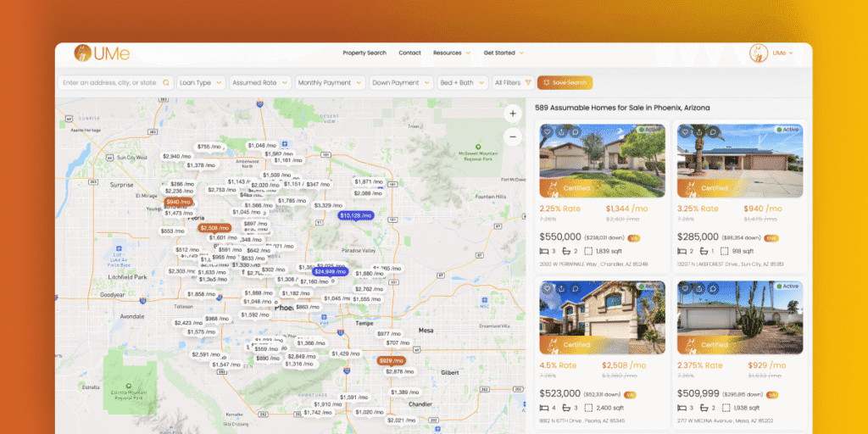Favorite the $550,000 Chandler home with heart icon
This screenshot has height=434, width=868.
tap(548, 132)
